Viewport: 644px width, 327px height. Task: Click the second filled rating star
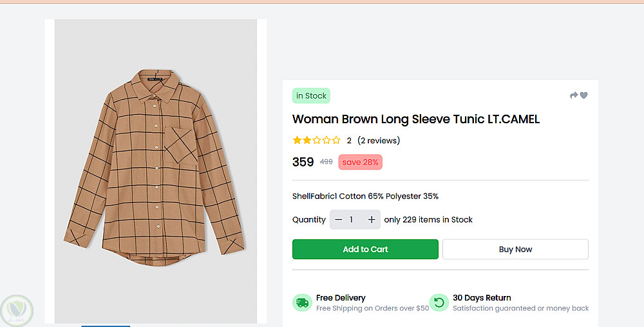[307, 140]
